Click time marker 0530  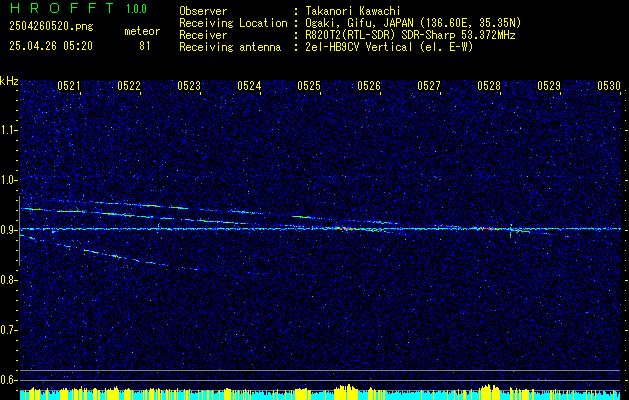(x=609, y=85)
